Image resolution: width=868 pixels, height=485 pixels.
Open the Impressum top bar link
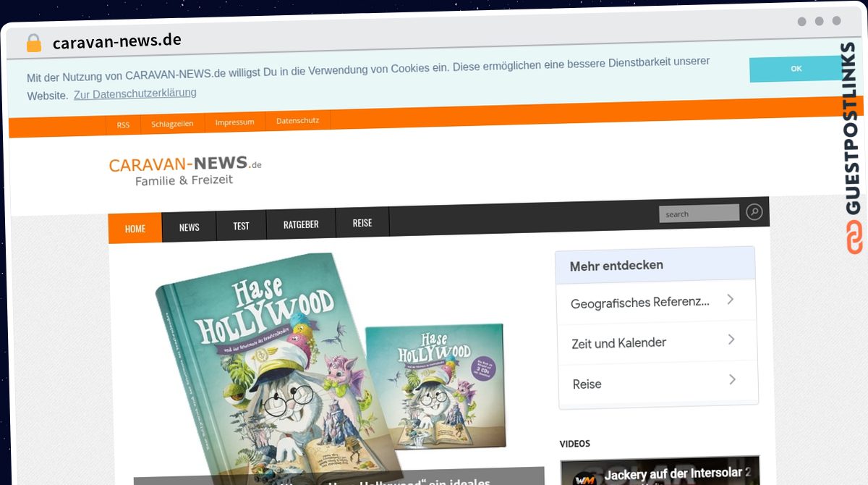coord(234,122)
